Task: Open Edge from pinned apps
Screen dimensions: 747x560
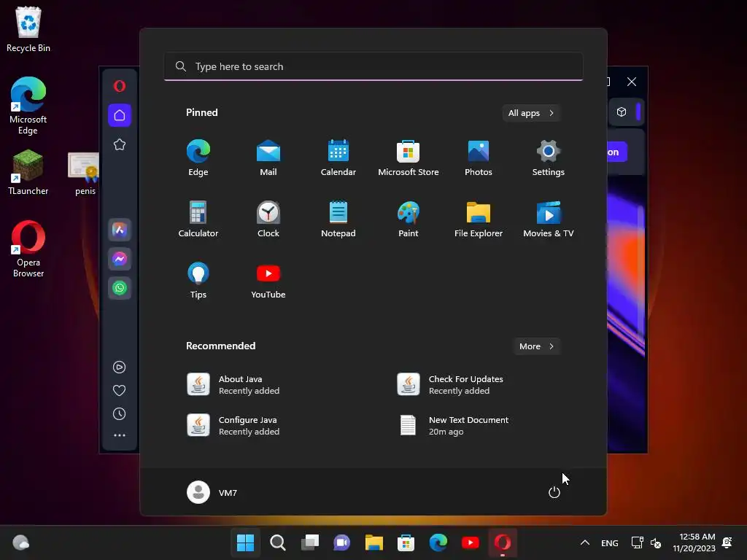Action: click(x=198, y=157)
